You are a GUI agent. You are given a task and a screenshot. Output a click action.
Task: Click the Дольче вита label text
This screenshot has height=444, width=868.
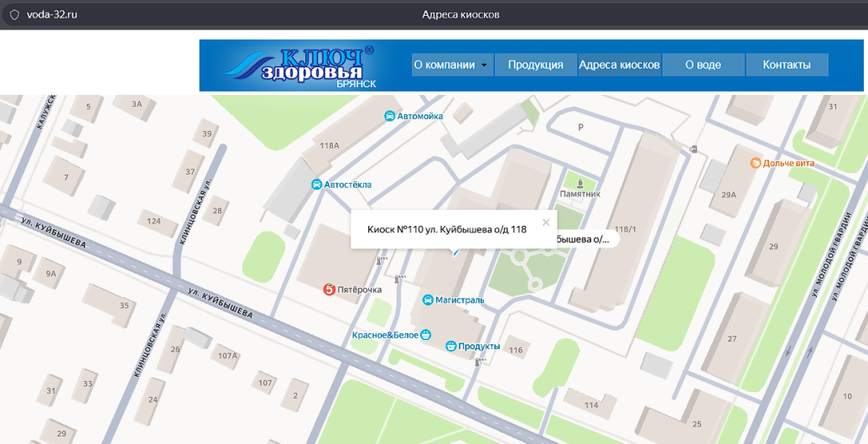coord(789,163)
